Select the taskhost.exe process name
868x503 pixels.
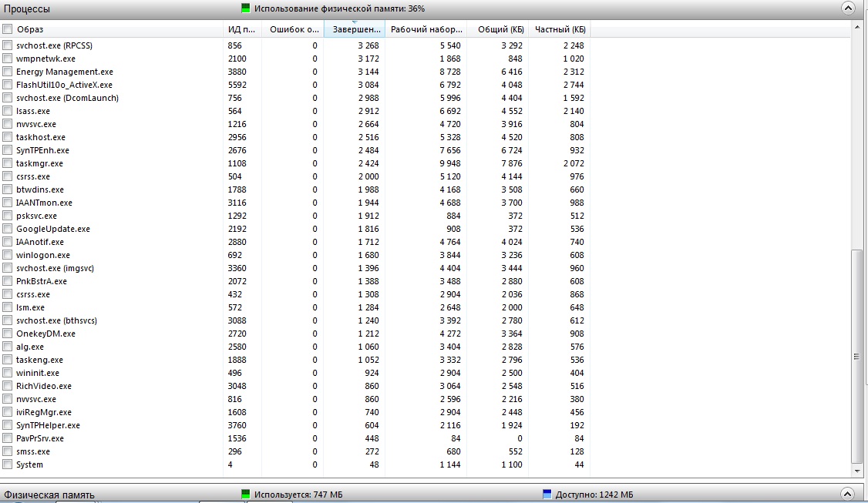tap(40, 137)
